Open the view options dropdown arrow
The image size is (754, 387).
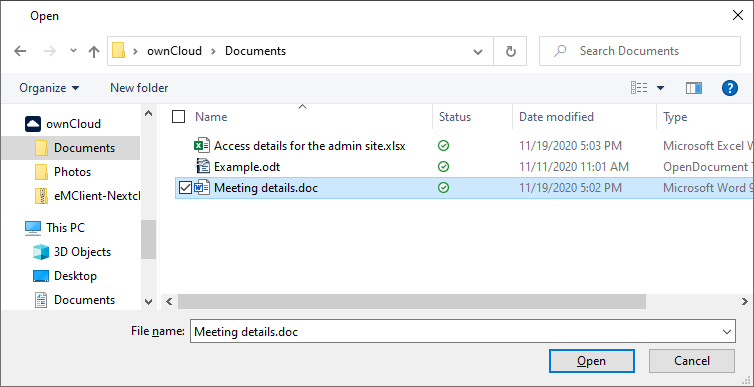[660, 88]
